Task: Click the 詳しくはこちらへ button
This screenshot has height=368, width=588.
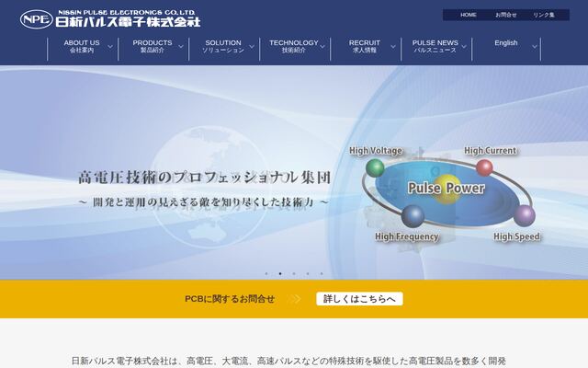Action: (359, 299)
